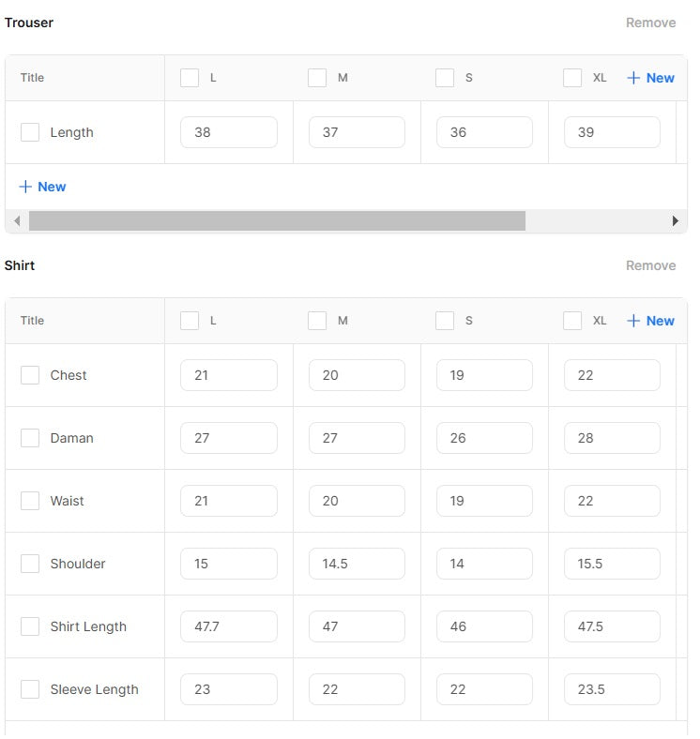This screenshot has width=700, height=739.
Task: Toggle the Shoulder row checkbox
Action: tap(30, 564)
